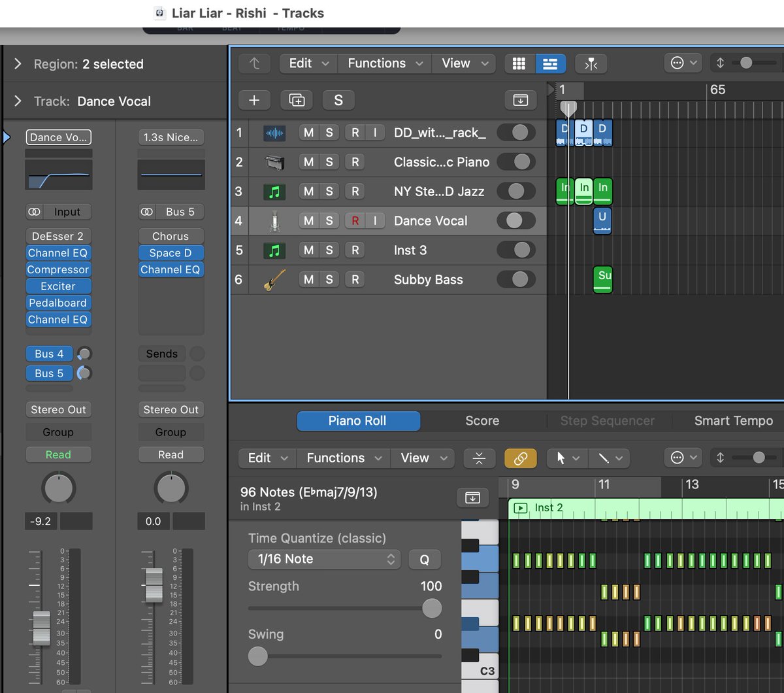Click the Piano Roll inspector download icon
This screenshot has width=784, height=693.
472,498
